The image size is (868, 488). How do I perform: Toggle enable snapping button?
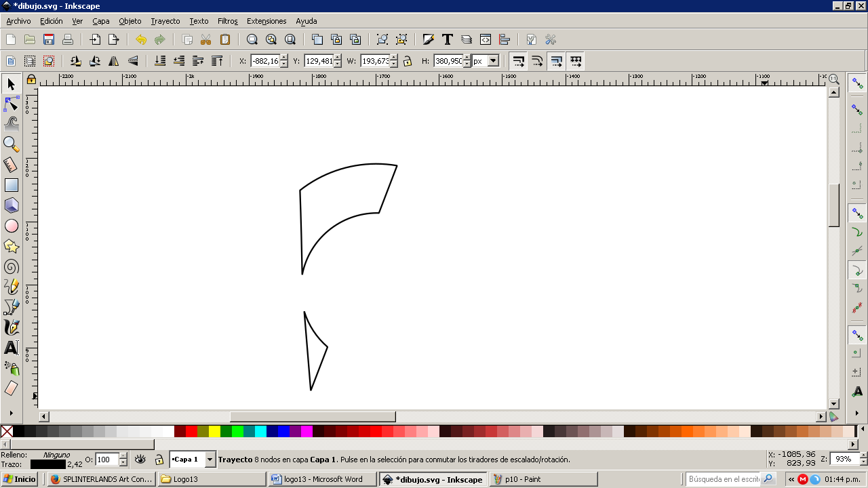(857, 83)
